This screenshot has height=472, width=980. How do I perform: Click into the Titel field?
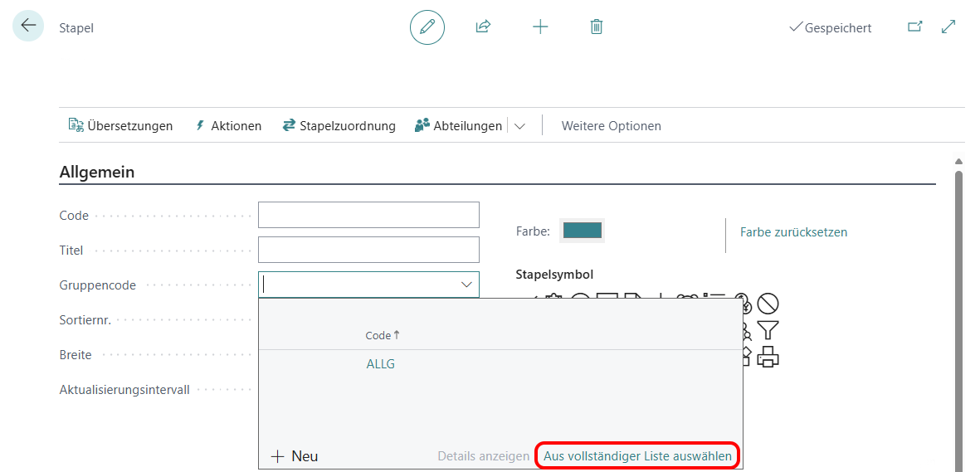(368, 250)
